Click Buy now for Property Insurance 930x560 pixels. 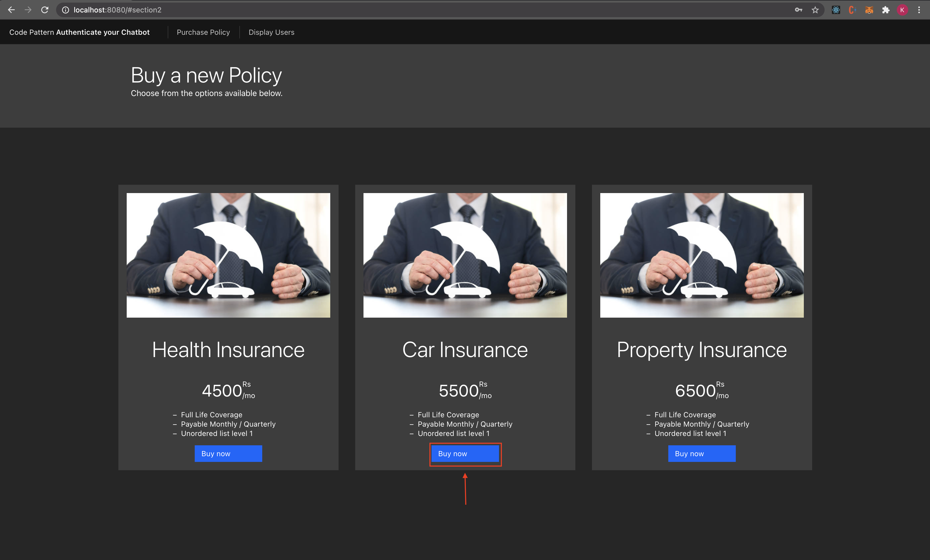702,453
